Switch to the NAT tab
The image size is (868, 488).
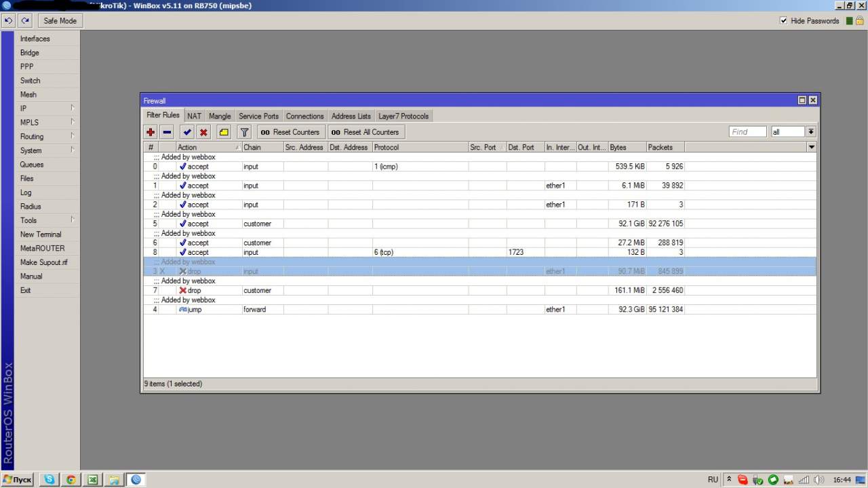pos(195,116)
